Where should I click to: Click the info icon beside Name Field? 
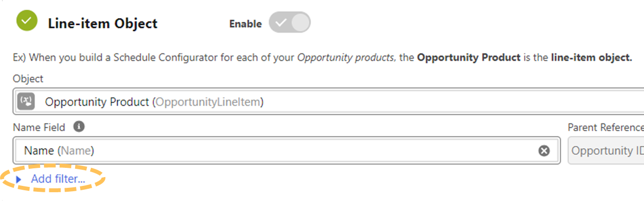click(79, 127)
